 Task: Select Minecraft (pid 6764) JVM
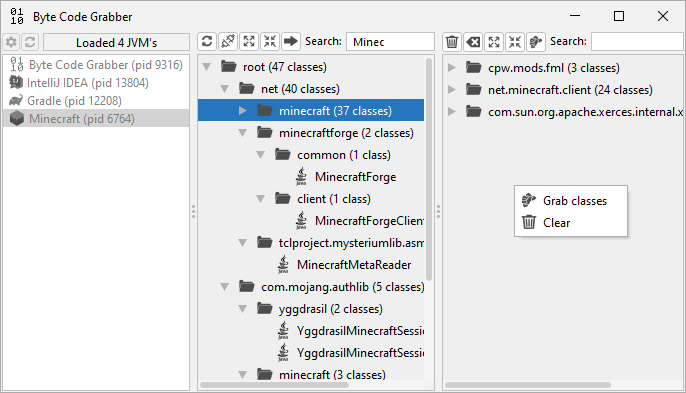[x=96, y=119]
